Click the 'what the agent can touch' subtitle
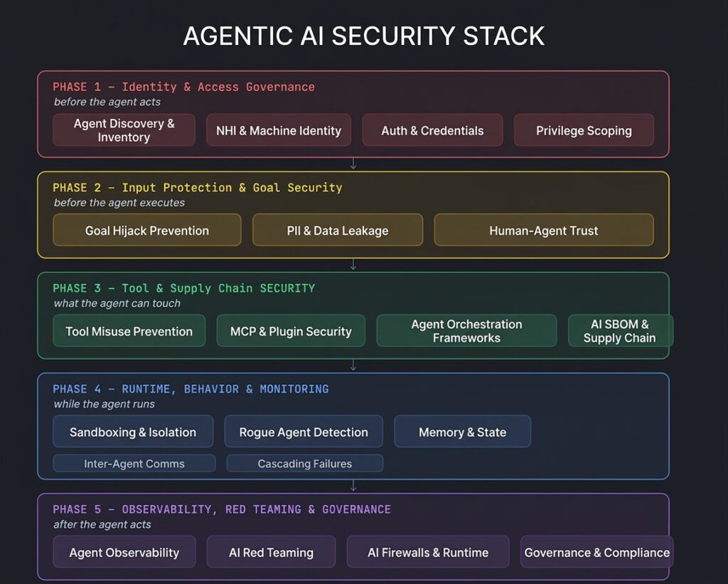The height and width of the screenshot is (584, 728). (117, 304)
